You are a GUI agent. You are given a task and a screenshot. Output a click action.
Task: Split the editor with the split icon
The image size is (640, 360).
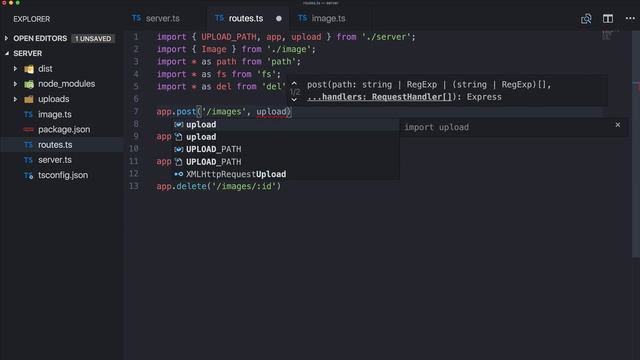608,19
